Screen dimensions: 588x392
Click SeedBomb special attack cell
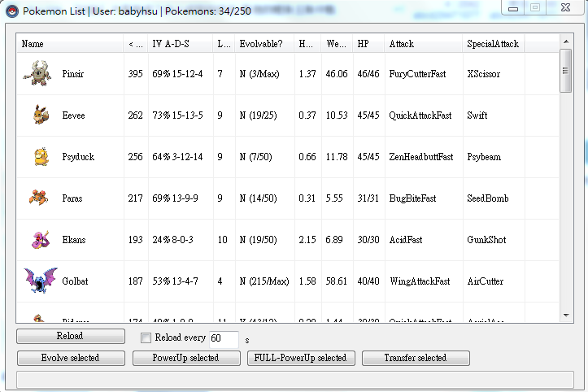point(488,198)
